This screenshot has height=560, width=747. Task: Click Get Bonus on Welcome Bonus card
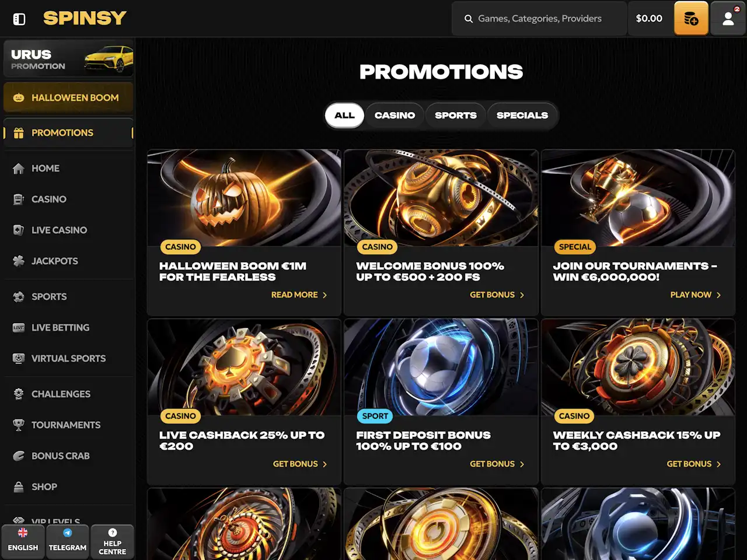[x=497, y=295]
